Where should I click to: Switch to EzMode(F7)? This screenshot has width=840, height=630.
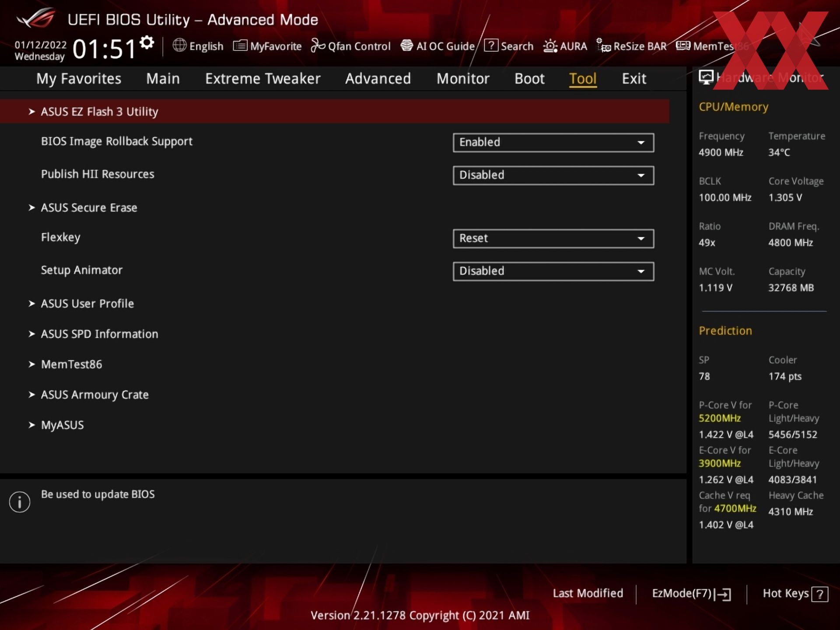[x=692, y=594]
